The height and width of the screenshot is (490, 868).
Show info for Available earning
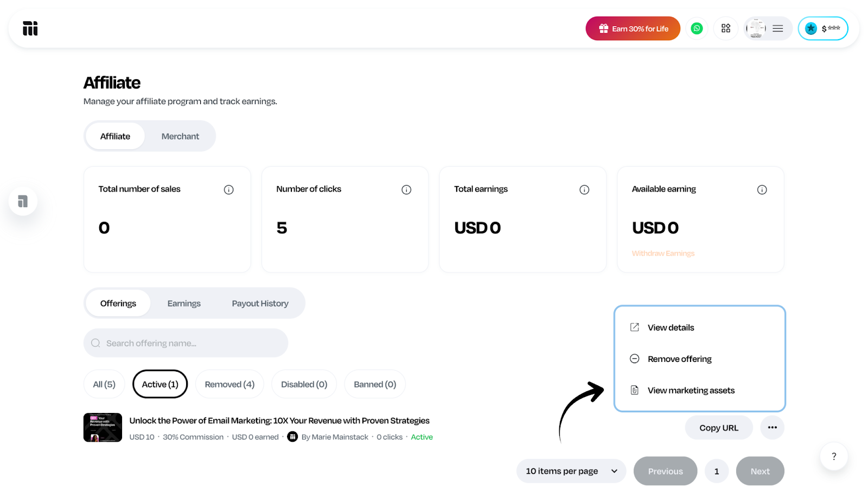click(x=762, y=189)
